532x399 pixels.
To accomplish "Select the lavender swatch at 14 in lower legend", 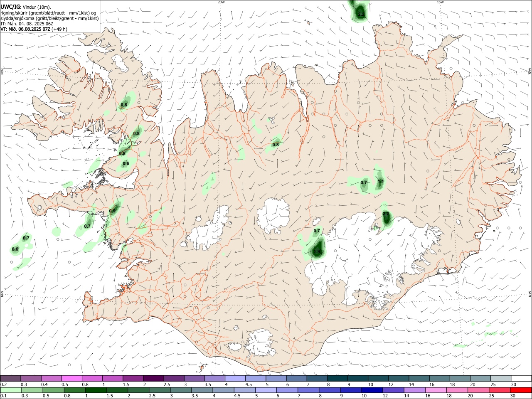I will [414, 390].
